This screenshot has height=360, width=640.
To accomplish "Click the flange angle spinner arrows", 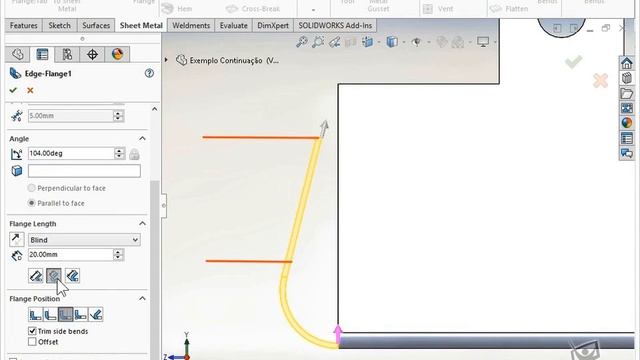I will tap(119, 153).
